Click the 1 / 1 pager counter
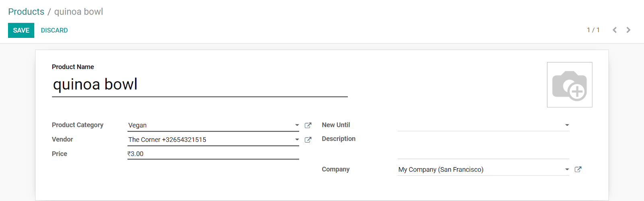The image size is (644, 201). click(593, 30)
